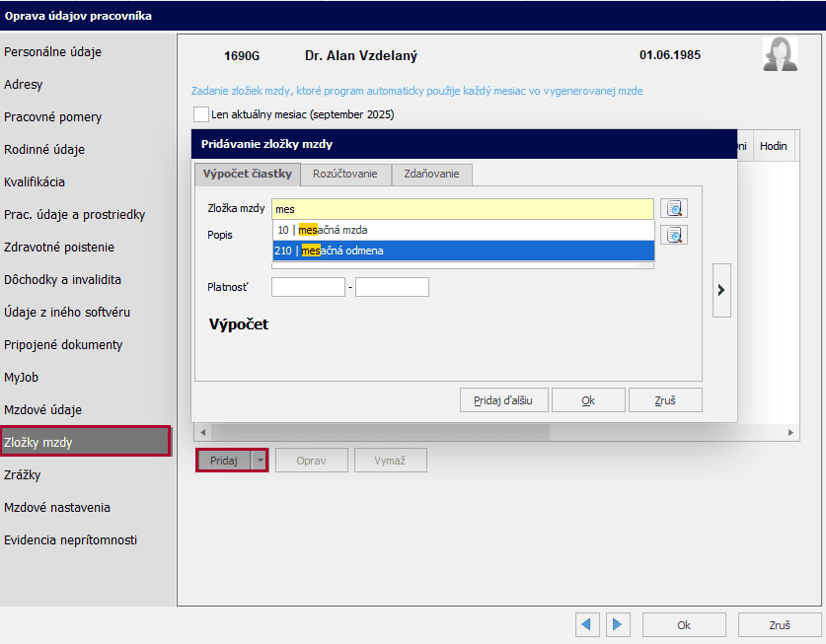Click the Platnosť start date field

click(x=308, y=287)
